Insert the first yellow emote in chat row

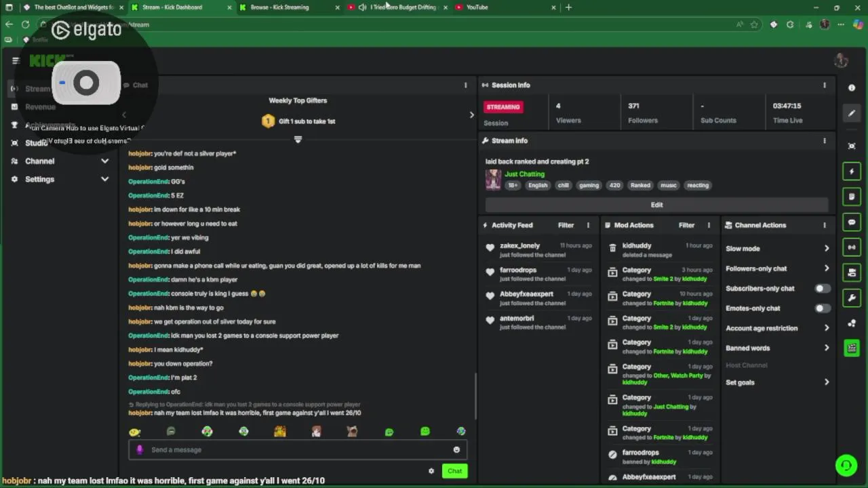(x=134, y=432)
